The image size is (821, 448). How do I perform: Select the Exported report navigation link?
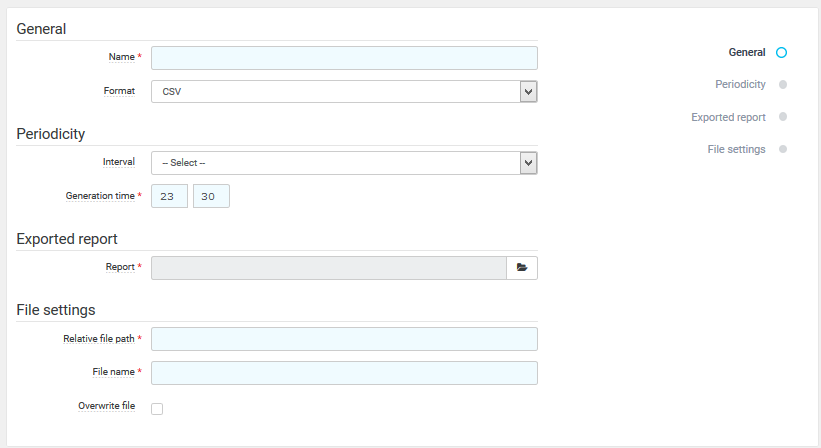728,117
